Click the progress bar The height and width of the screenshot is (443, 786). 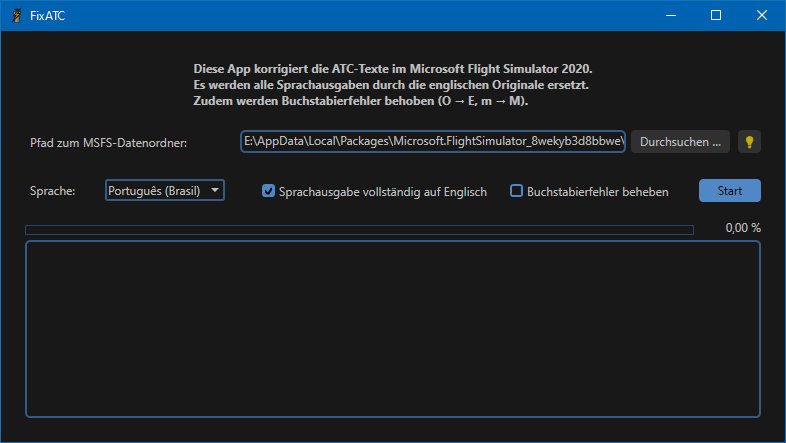pyautogui.click(x=359, y=230)
